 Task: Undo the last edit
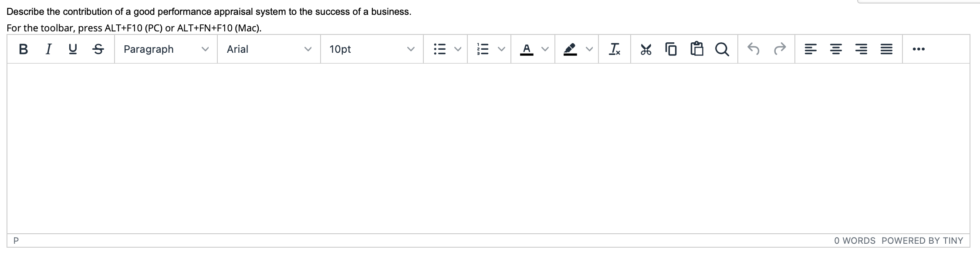754,49
